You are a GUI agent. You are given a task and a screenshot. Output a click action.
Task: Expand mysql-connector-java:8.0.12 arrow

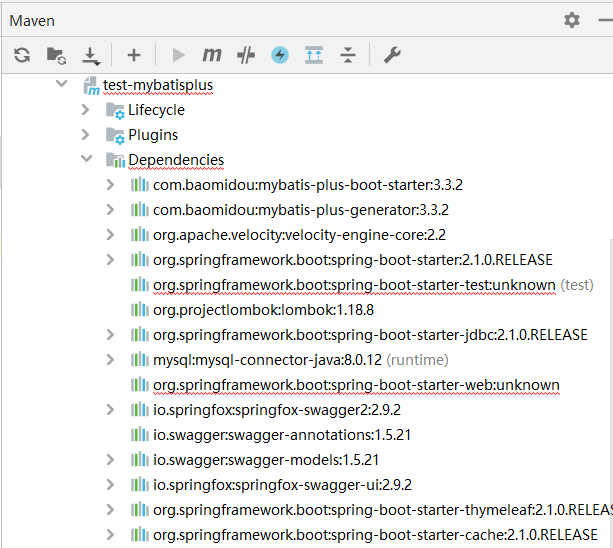[110, 360]
